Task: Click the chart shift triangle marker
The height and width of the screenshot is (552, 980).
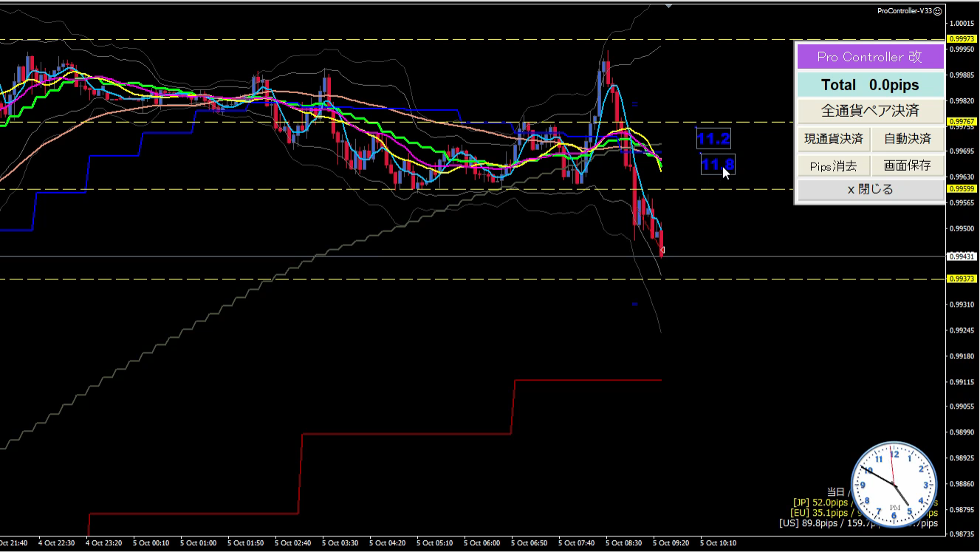Action: coord(668,5)
